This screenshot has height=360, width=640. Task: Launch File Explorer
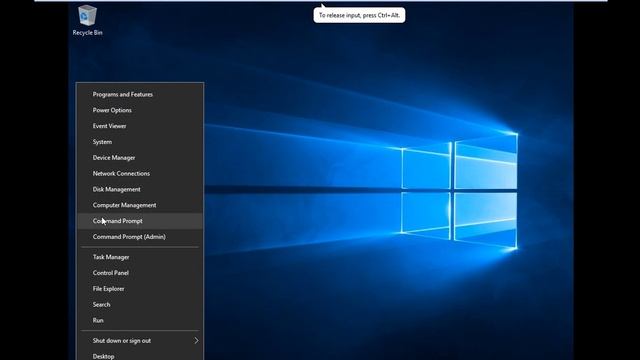[x=140, y=289]
